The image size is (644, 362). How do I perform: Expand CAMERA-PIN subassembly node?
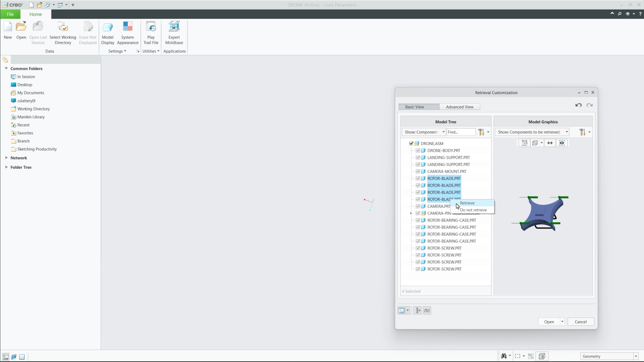click(411, 213)
